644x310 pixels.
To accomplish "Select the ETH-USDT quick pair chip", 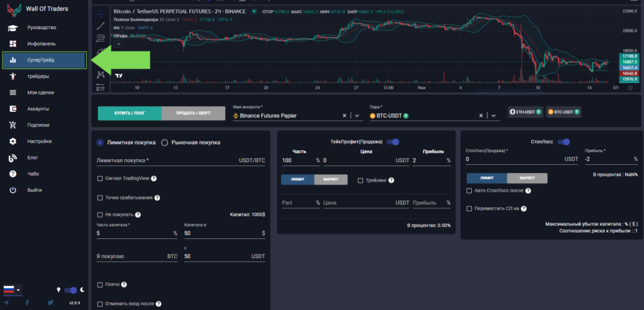I will [x=525, y=112].
